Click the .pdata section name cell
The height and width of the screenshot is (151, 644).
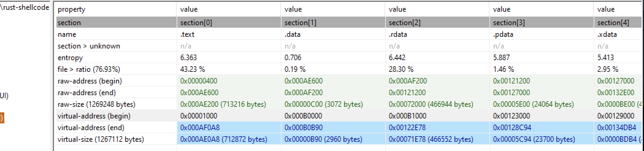pyautogui.click(x=542, y=34)
